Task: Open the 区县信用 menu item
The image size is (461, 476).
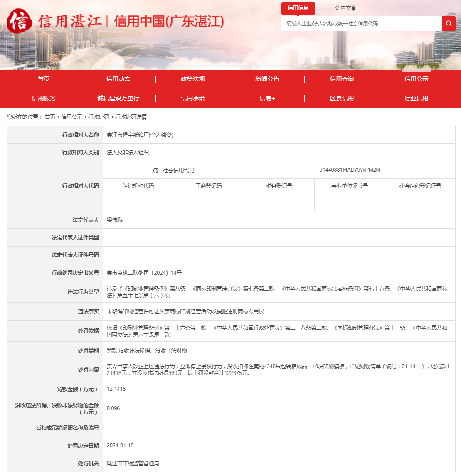Action: [x=342, y=98]
